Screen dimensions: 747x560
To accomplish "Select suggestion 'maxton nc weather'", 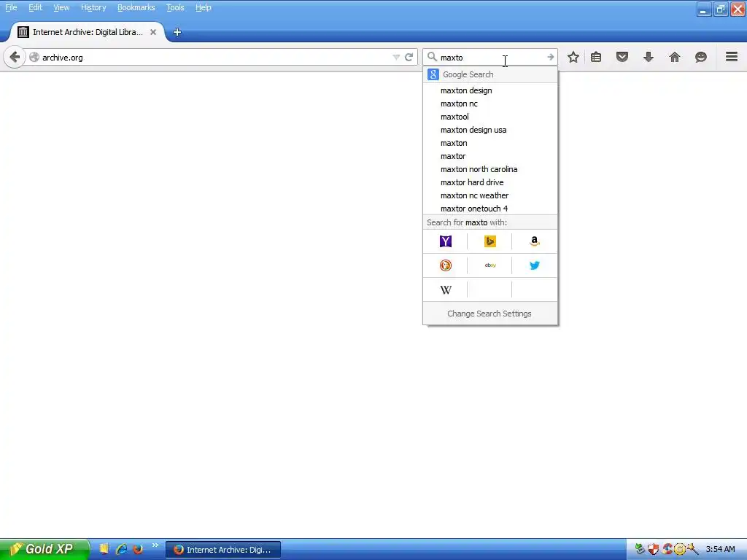I will [490, 195].
